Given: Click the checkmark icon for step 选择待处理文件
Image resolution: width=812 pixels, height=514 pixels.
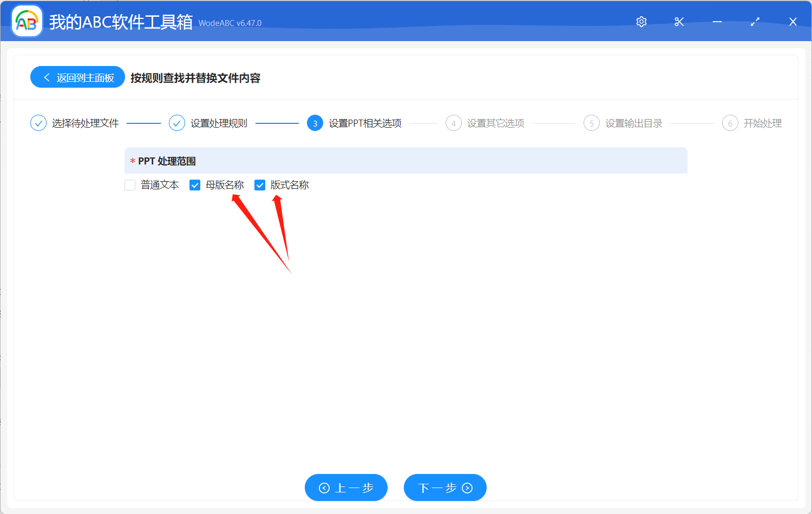Looking at the screenshot, I should [38, 123].
